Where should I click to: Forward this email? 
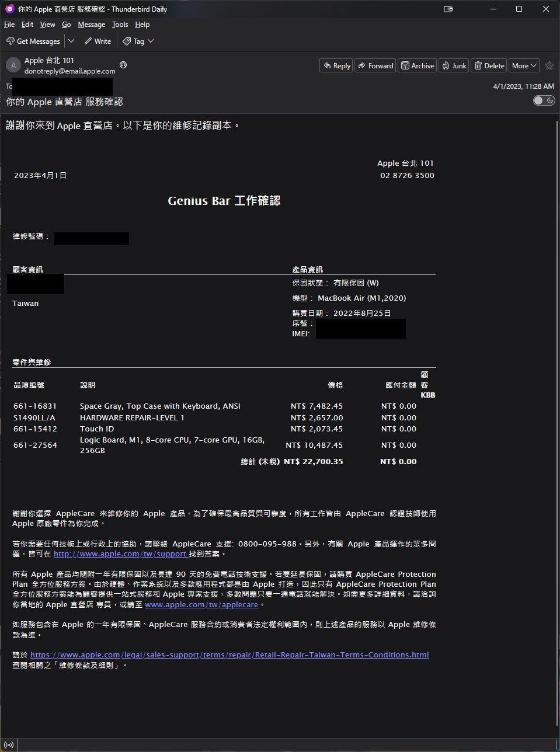[x=375, y=66]
